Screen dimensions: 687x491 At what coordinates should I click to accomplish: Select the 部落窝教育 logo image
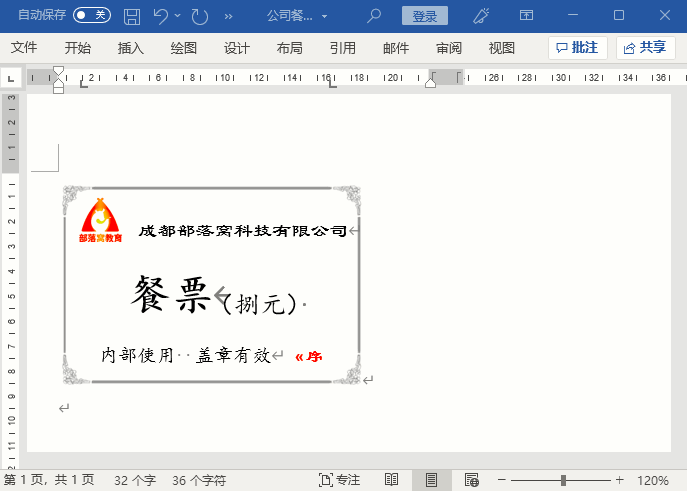100,220
